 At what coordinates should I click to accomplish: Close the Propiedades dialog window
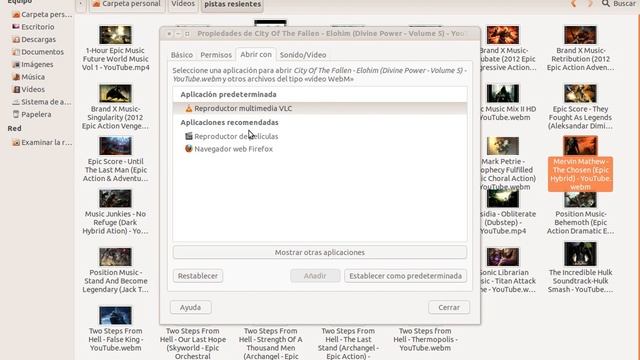pyautogui.click(x=169, y=34)
